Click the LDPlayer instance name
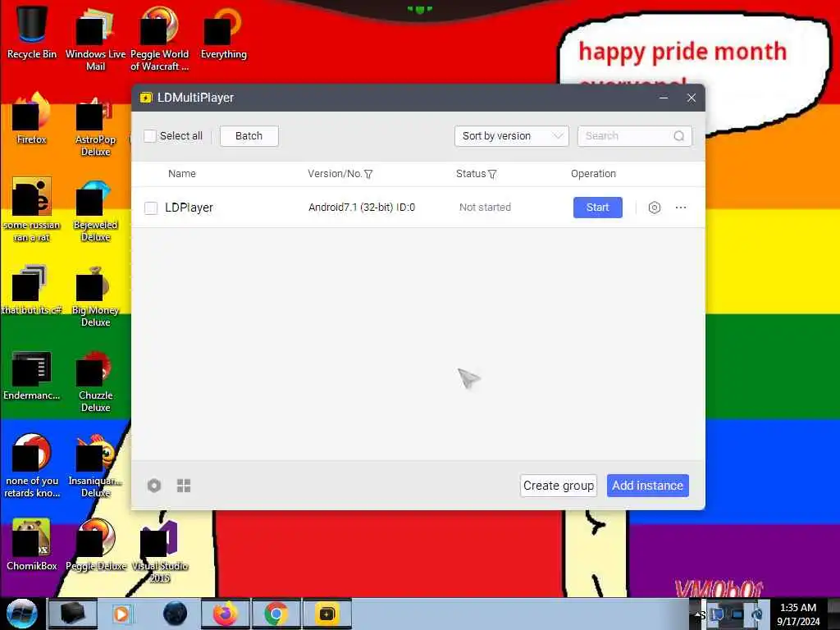This screenshot has width=840, height=630. [189, 208]
